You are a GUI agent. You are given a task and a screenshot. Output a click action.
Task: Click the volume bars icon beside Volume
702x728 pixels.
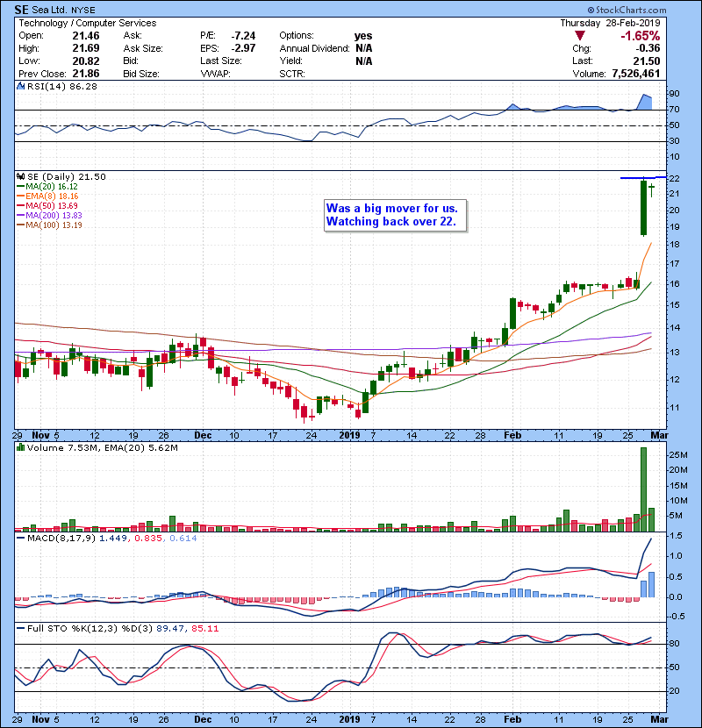tap(20, 447)
